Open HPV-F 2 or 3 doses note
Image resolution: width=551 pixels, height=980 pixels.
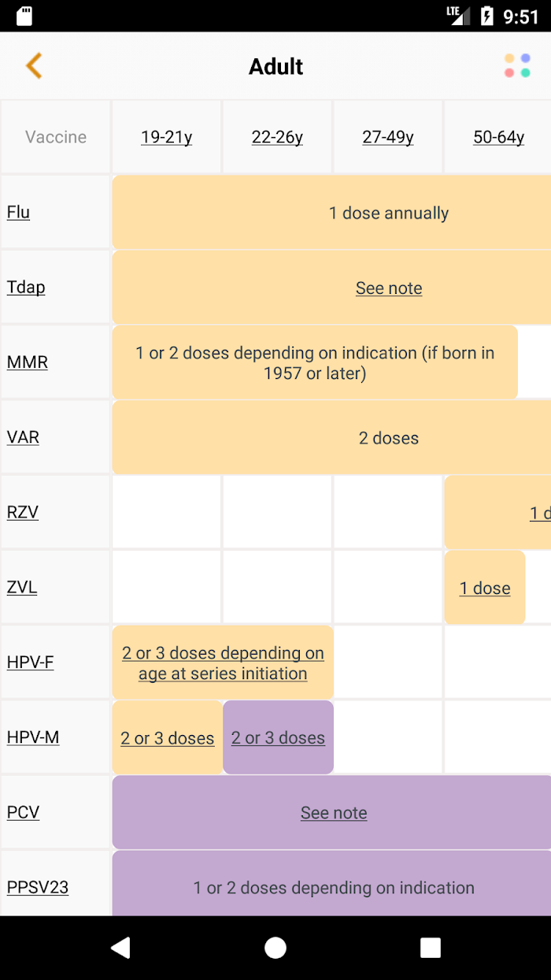click(x=223, y=663)
